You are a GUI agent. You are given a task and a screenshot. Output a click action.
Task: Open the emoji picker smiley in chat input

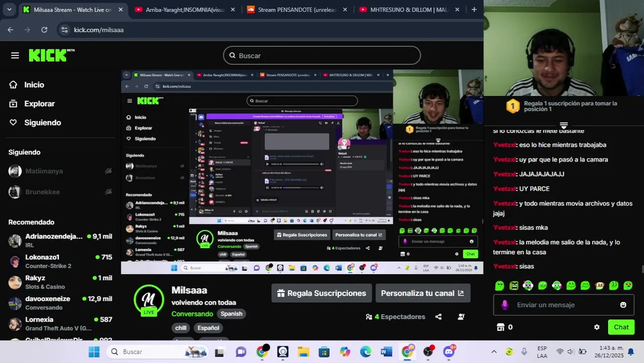click(623, 305)
